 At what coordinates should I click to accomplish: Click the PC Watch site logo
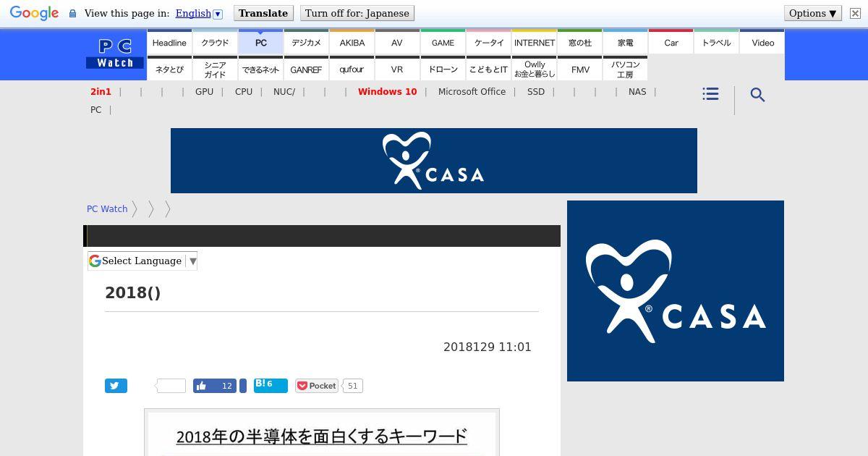115,54
